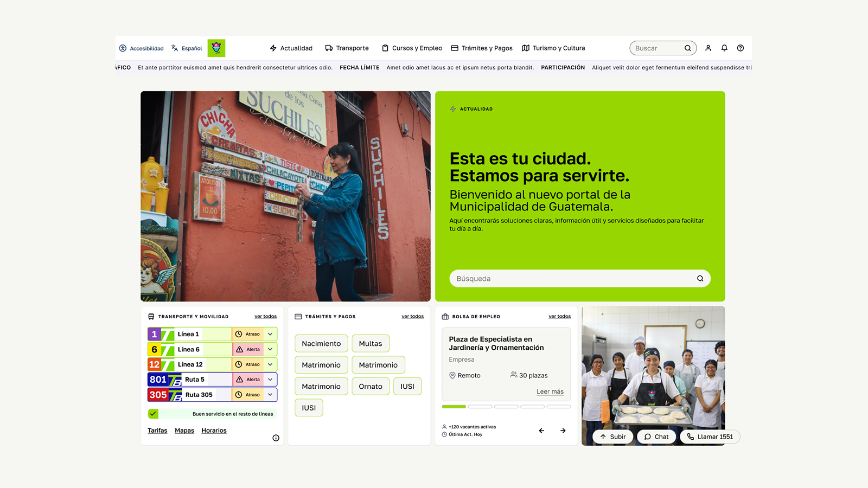Switch language via Español selector
The image size is (868, 488).
(x=187, y=48)
